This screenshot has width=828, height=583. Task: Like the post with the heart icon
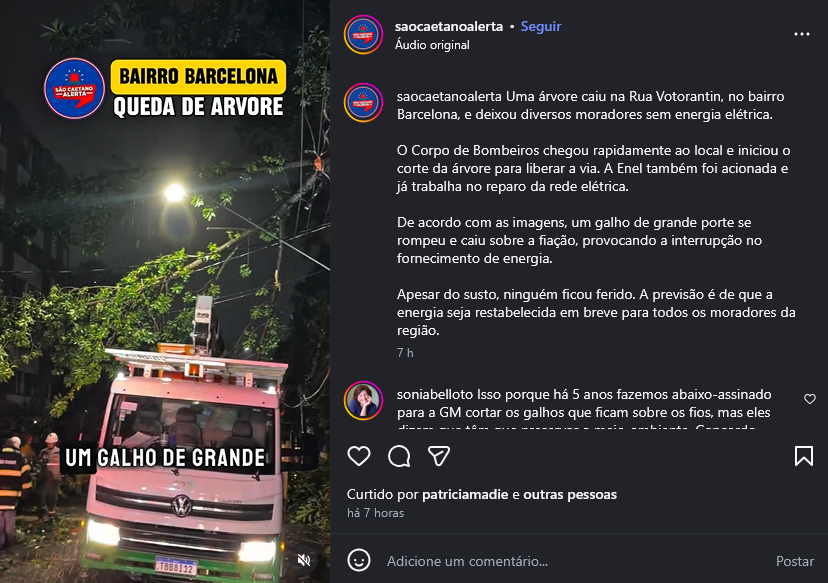(359, 456)
